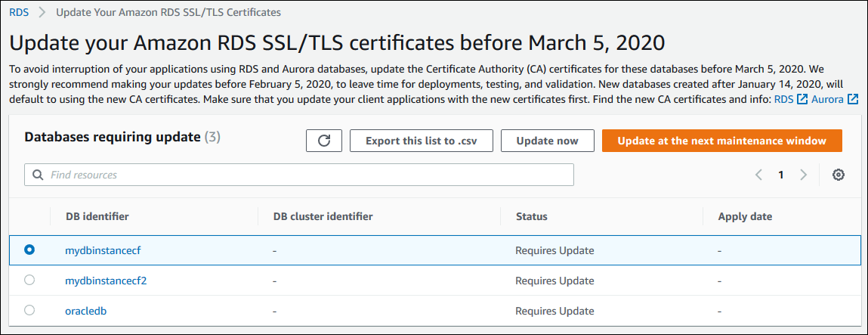Viewport: 868px width, 335px height.
Task: Click external link icon beside Aurora
Action: tap(853, 99)
